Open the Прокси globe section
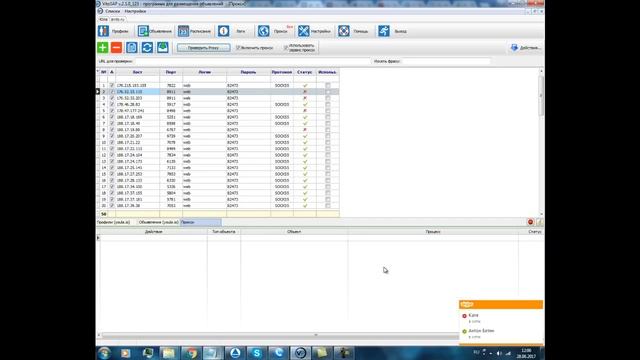This screenshot has width=640, height=360. (x=274, y=31)
